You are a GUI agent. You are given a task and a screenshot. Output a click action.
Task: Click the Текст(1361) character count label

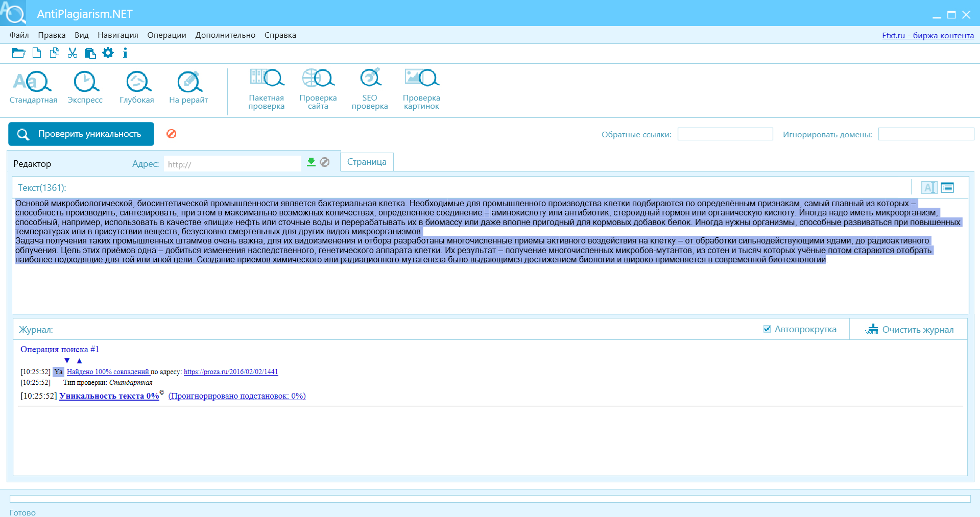coord(42,188)
